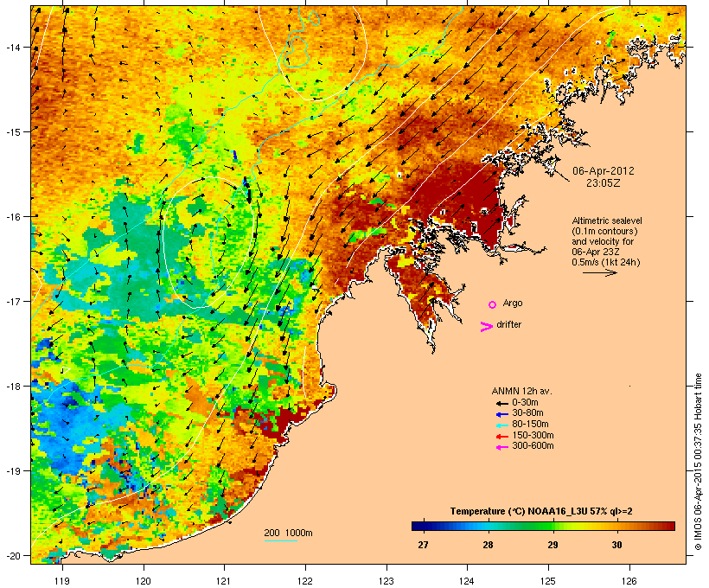This screenshot has height=588, width=709.
Task: Click the time text 23:05Z
Action: coord(604,183)
